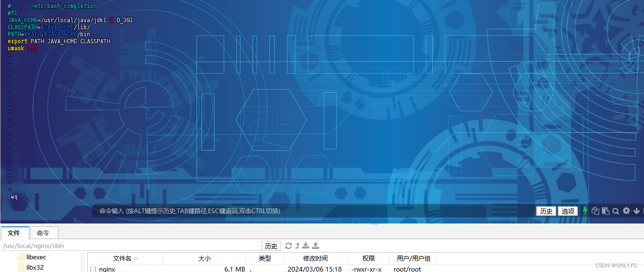The height and width of the screenshot is (272, 644).
Task: Click the JAVA_HOME=/usr/local/java line
Action: [70, 20]
